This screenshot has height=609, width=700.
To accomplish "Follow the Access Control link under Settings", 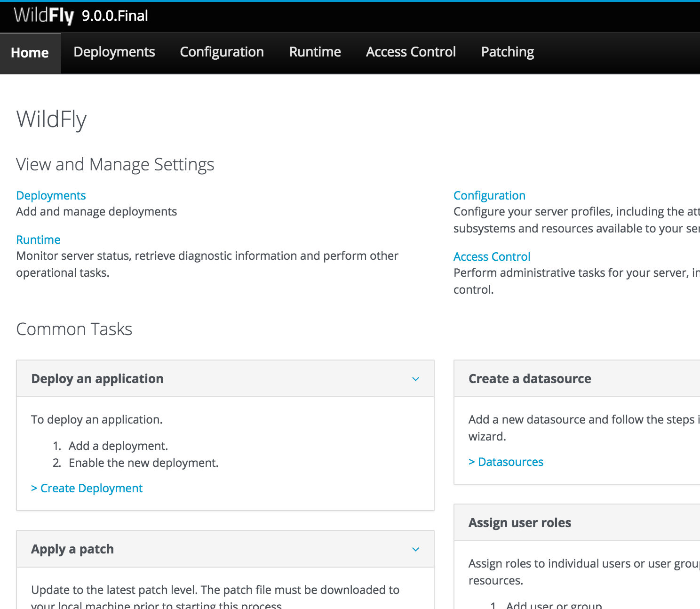I will coord(492,256).
